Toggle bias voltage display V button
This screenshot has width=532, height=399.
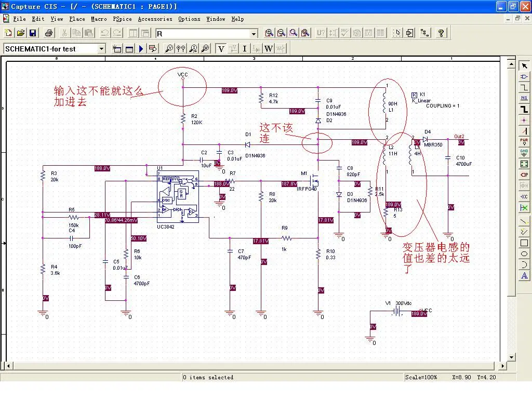pos(221,49)
